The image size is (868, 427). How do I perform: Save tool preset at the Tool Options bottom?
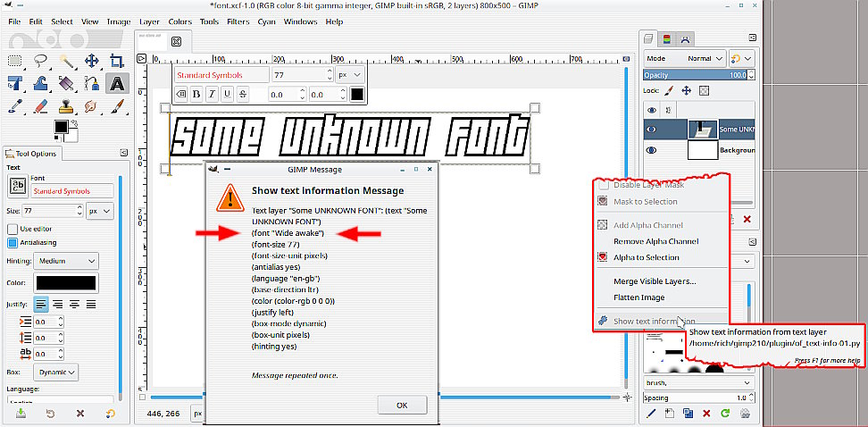(21, 414)
